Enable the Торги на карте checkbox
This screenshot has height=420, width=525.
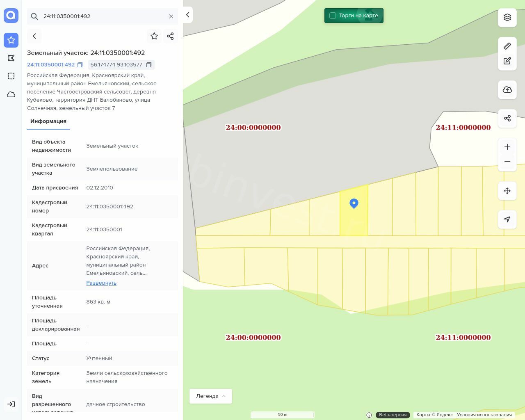pos(333,16)
